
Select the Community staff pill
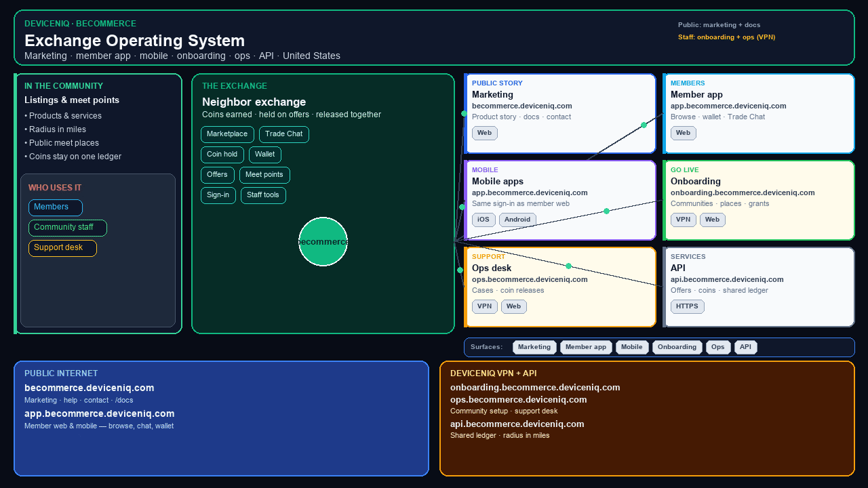point(68,228)
